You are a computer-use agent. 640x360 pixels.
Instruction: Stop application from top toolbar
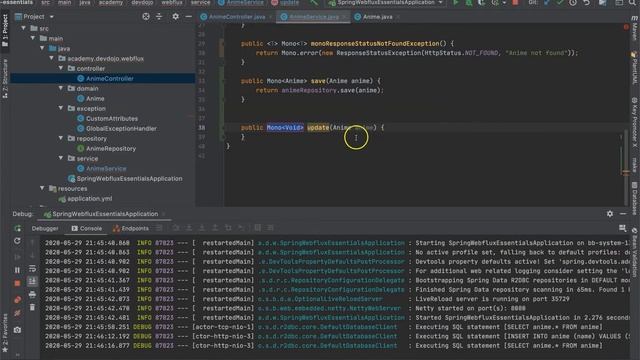[515, 2]
